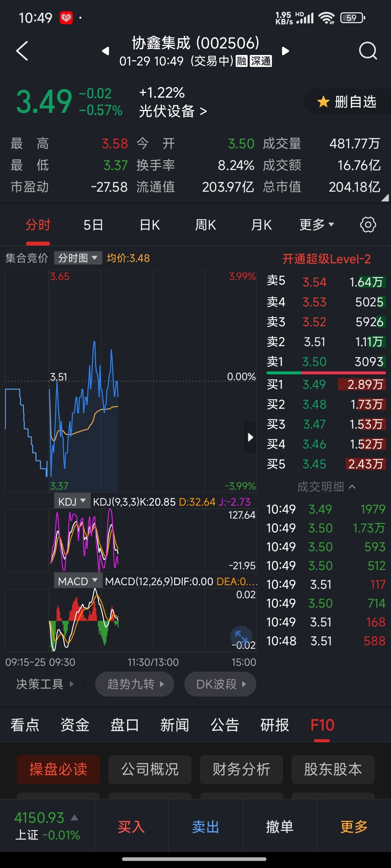Open bottom 更多 menu
This screenshot has height=868, width=391.
click(x=354, y=827)
